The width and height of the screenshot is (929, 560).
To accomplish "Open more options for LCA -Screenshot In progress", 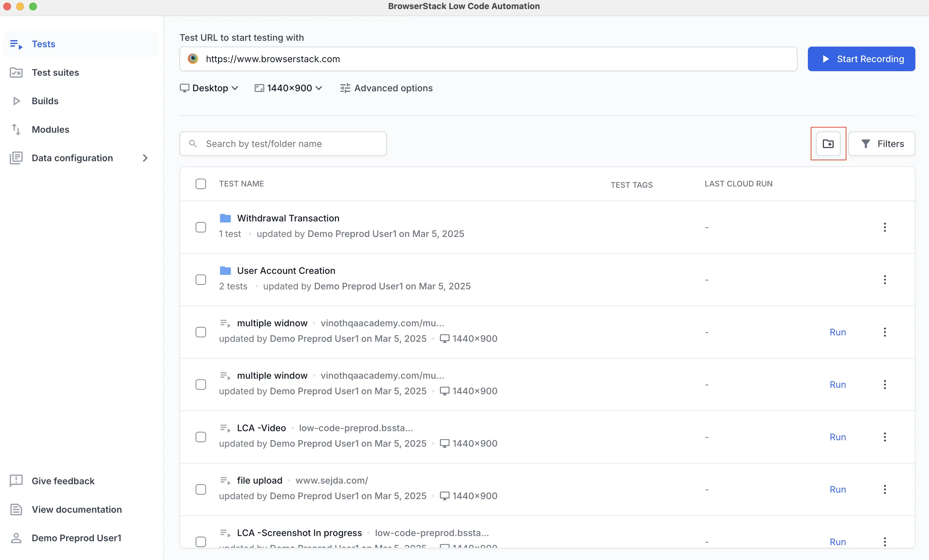I will [x=885, y=542].
